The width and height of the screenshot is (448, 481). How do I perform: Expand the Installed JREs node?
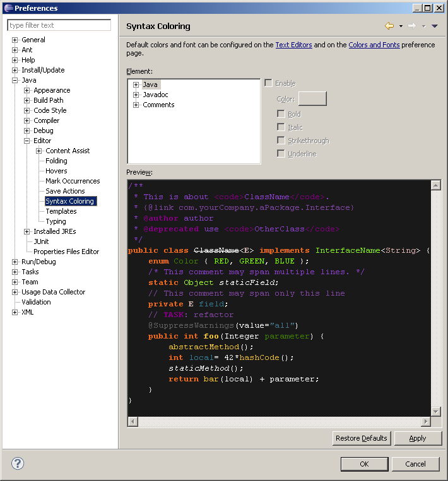tap(27, 231)
